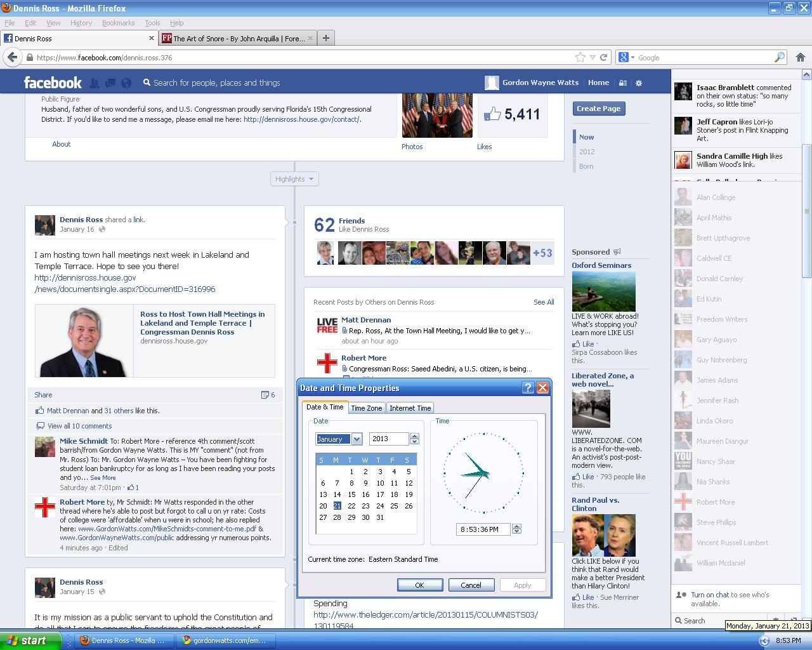Open the File menu
Screen dimensions: 812x650
point(10,23)
